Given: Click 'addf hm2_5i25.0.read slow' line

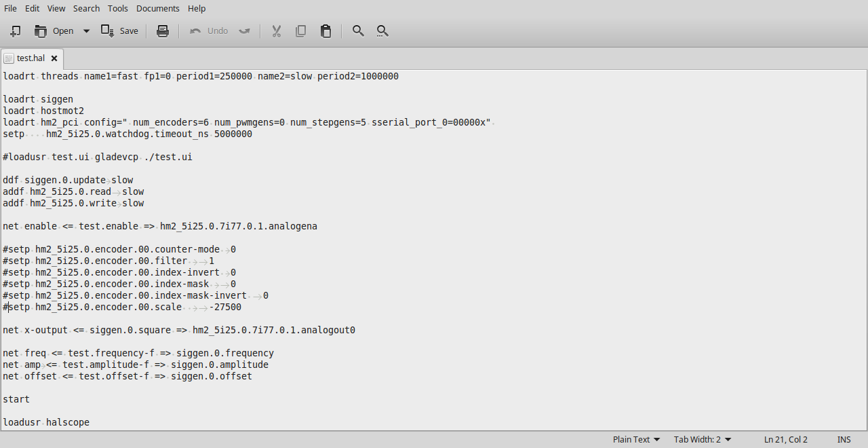Looking at the screenshot, I should tap(73, 191).
